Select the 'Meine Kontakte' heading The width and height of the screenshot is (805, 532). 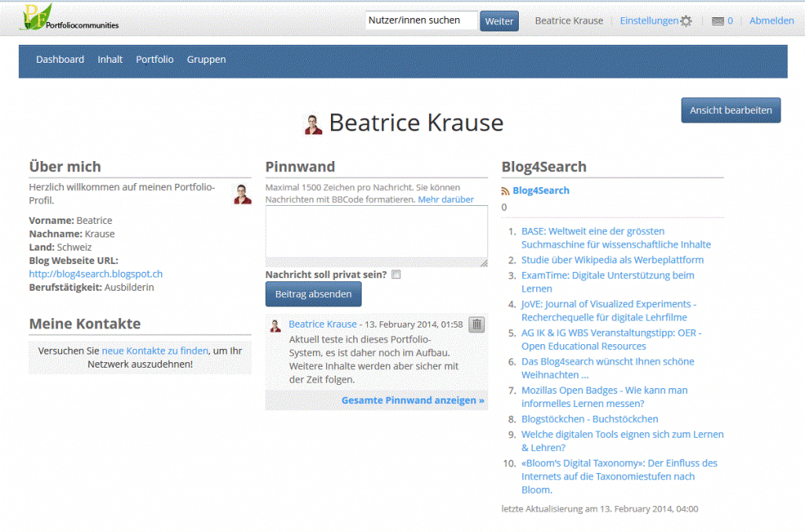pos(85,324)
